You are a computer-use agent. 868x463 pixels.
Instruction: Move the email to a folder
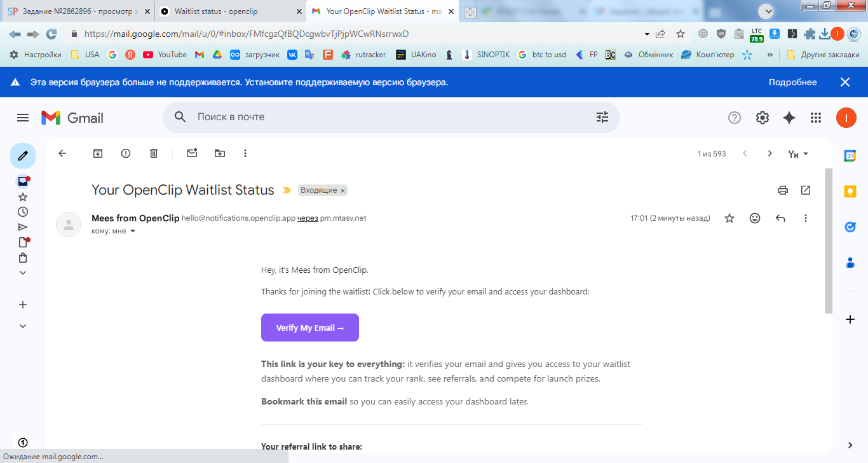tap(220, 153)
